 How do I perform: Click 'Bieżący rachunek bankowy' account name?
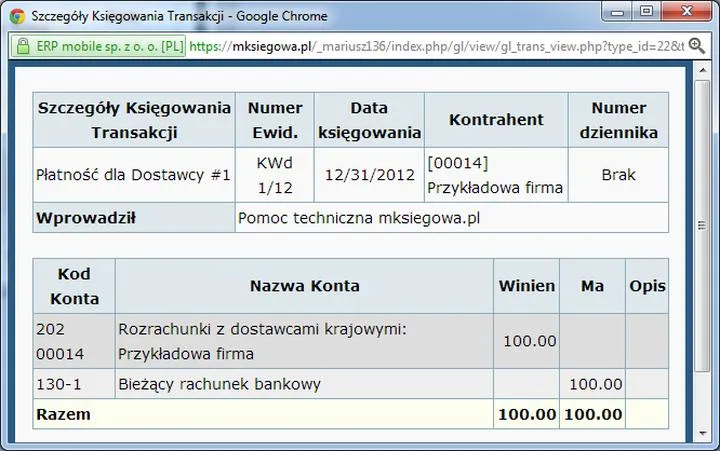click(219, 384)
